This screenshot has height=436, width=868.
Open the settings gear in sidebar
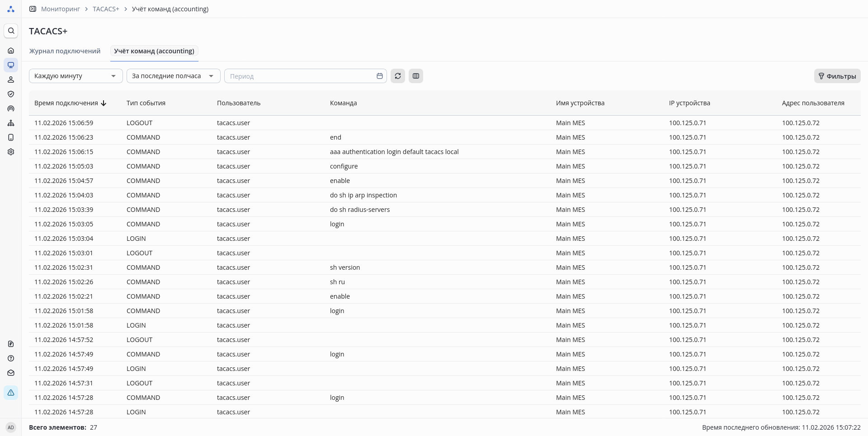pos(11,152)
